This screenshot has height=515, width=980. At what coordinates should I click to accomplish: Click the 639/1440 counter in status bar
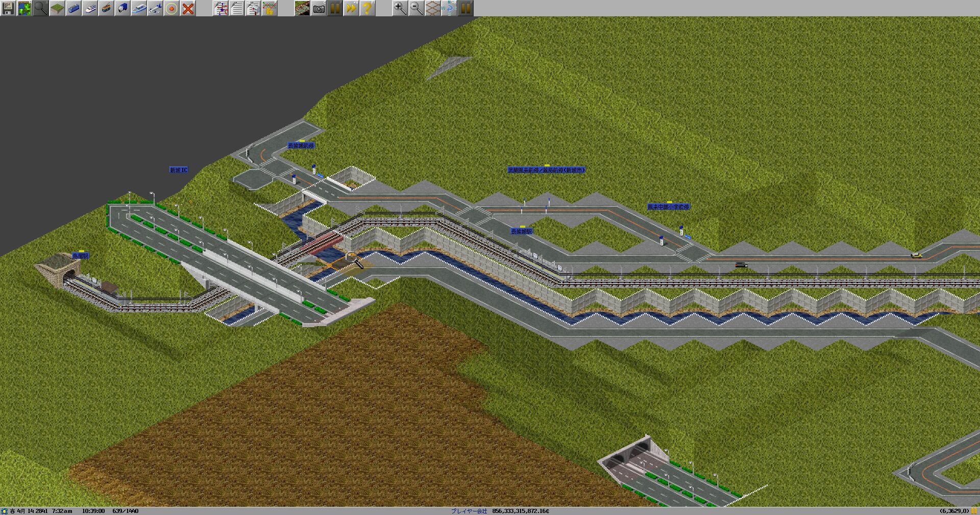click(x=126, y=511)
